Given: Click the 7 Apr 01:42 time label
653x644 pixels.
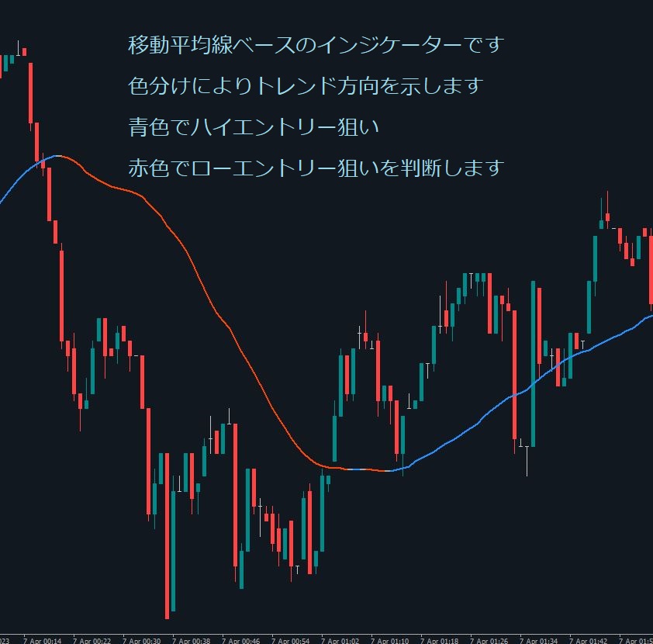Looking at the screenshot, I should [589, 641].
